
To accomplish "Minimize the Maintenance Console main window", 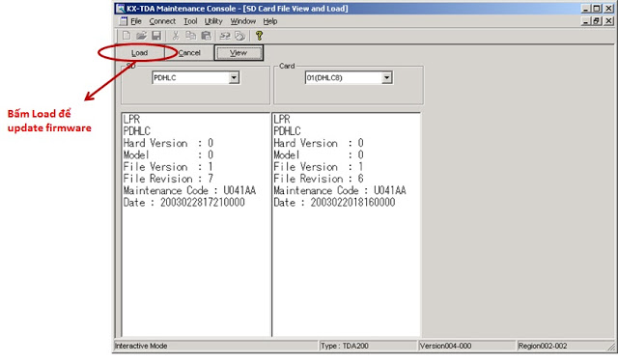I will pyautogui.click(x=586, y=9).
